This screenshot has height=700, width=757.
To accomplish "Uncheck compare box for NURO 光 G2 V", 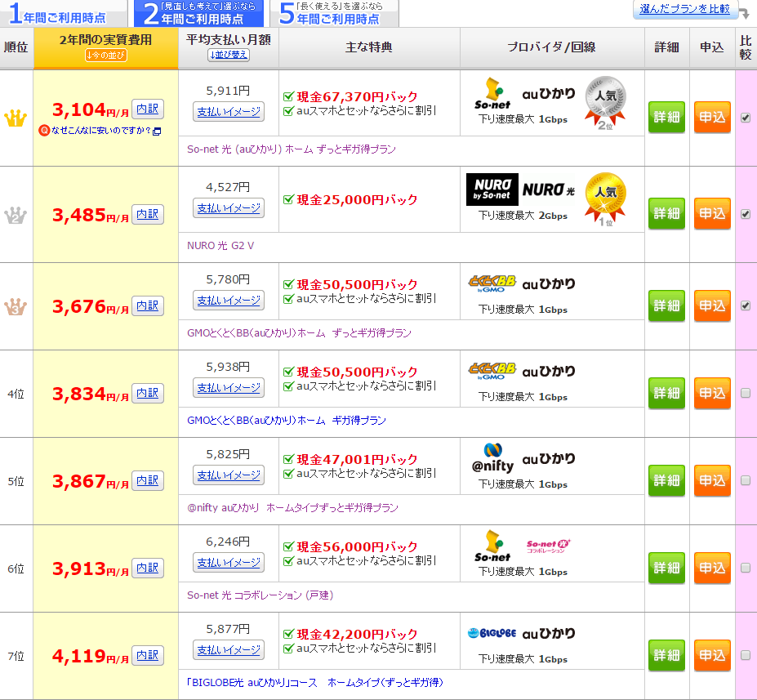I will click(x=746, y=214).
